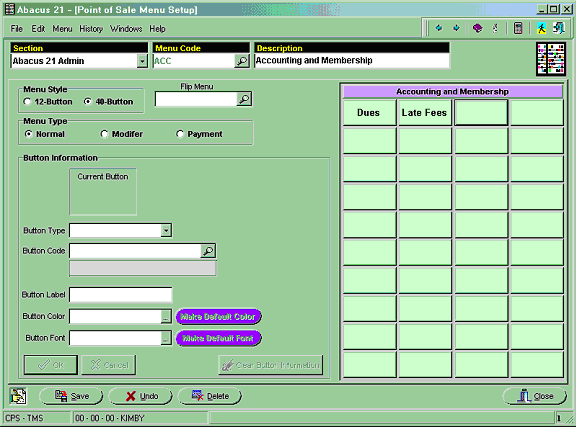Click Make Default Font button

[x=219, y=338]
